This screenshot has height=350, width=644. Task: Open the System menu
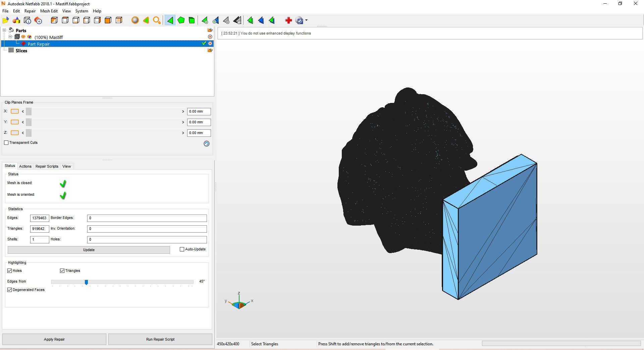tap(82, 11)
